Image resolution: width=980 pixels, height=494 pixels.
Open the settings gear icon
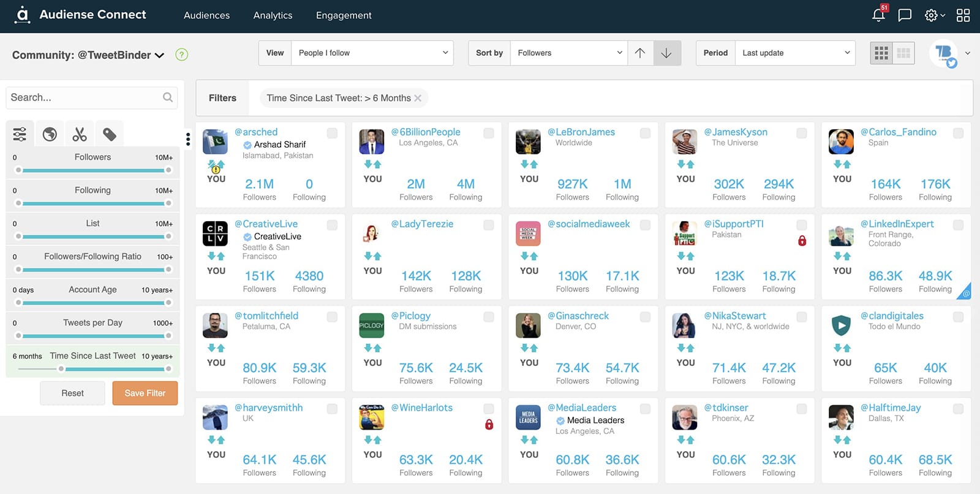(931, 15)
